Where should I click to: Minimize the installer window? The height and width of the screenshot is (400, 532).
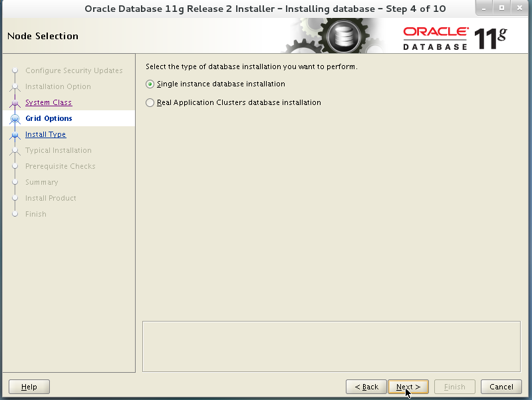pyautogui.click(x=484, y=8)
